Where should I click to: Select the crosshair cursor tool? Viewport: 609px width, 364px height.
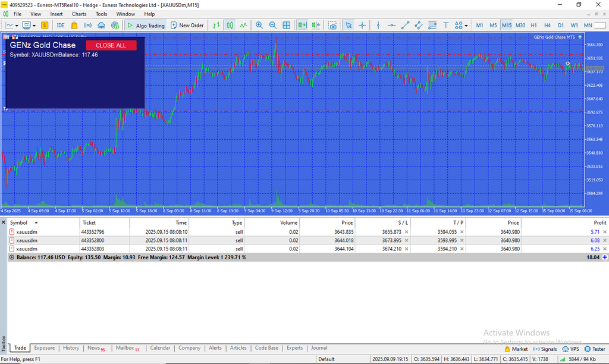[x=362, y=26]
